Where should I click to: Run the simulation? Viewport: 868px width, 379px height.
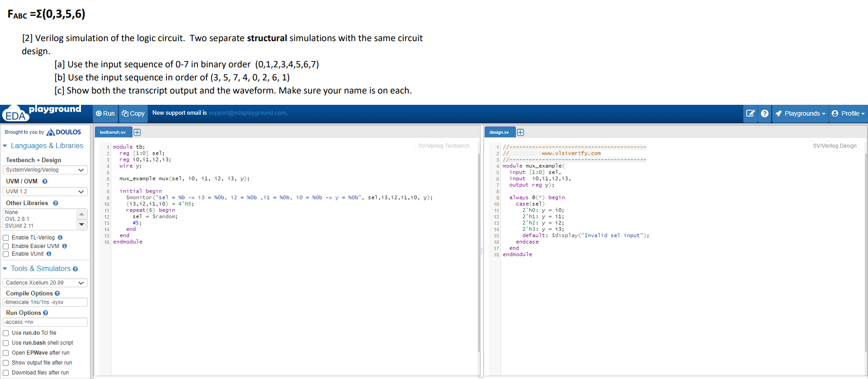pos(105,113)
